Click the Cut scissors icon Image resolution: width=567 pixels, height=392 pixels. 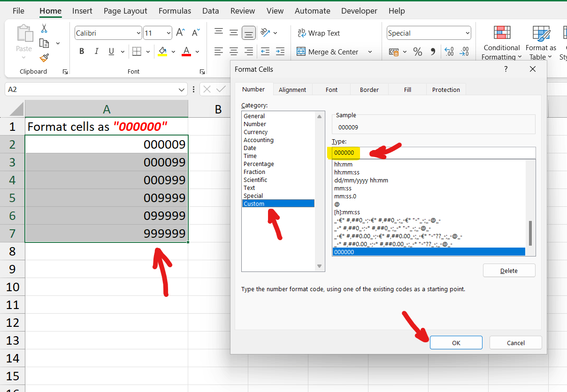tap(44, 29)
